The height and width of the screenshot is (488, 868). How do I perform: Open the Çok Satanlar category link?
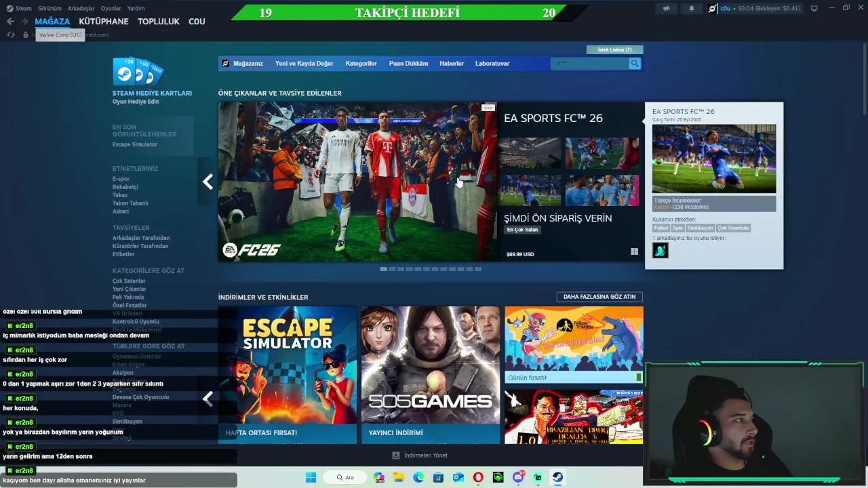coord(129,281)
